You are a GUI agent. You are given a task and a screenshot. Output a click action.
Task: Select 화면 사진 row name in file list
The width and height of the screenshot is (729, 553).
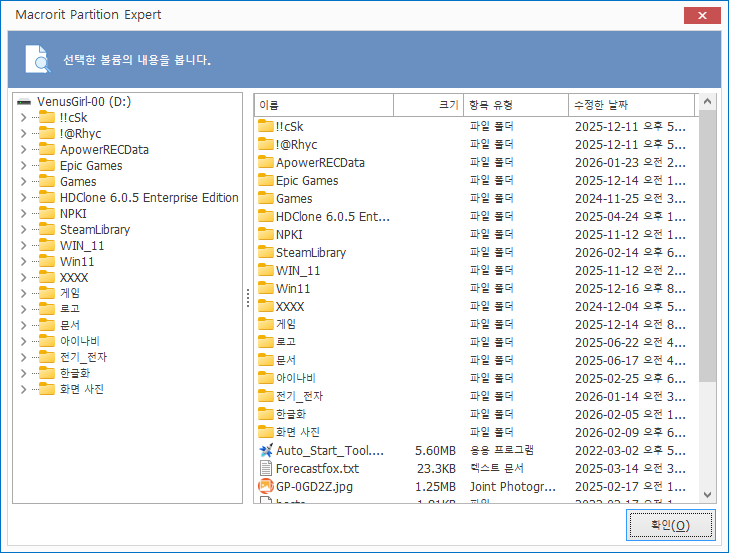(x=298, y=432)
